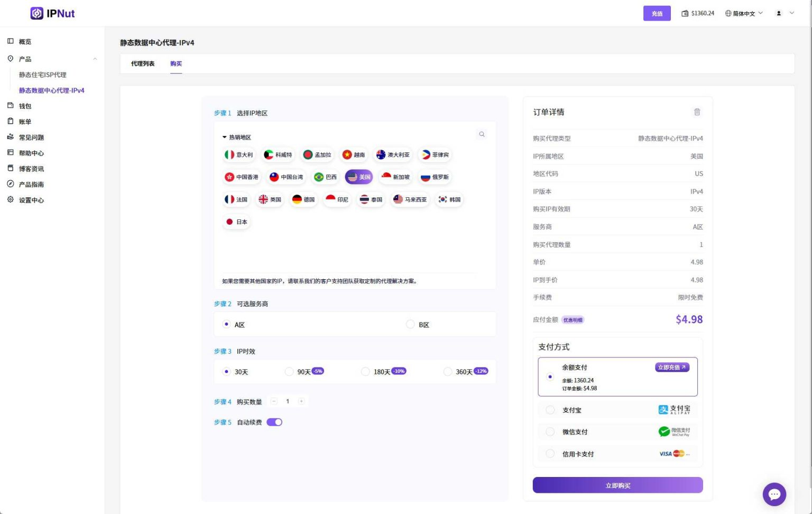Click the IPNut logo
The width and height of the screenshot is (812, 514).
52,13
